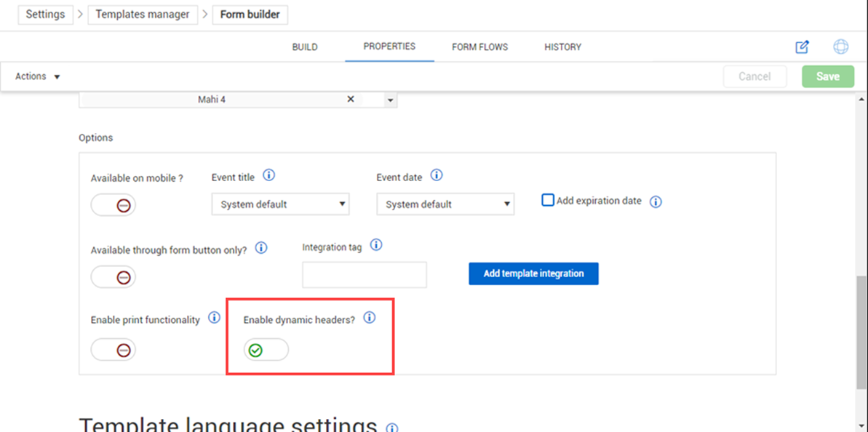Open the Event date System default dropdown
Screen dimensions: 868x432
(445, 204)
